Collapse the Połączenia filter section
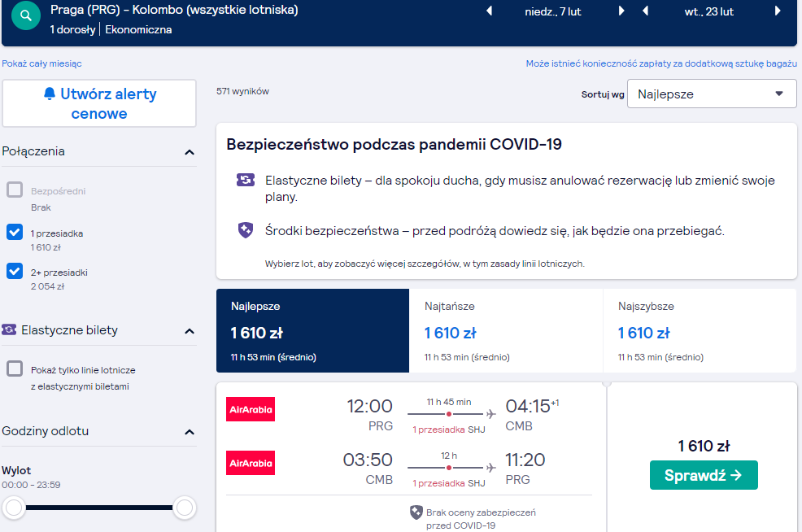The image size is (802, 532). click(x=190, y=152)
